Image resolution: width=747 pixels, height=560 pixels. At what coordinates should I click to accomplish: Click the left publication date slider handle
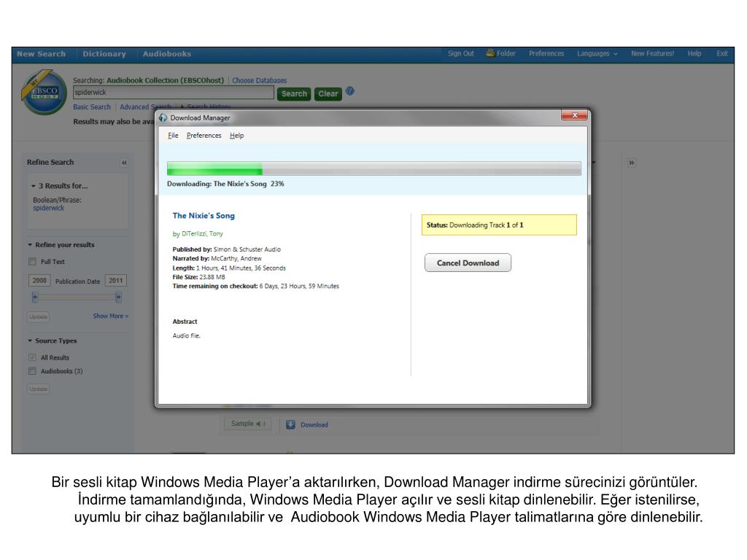click(x=35, y=297)
